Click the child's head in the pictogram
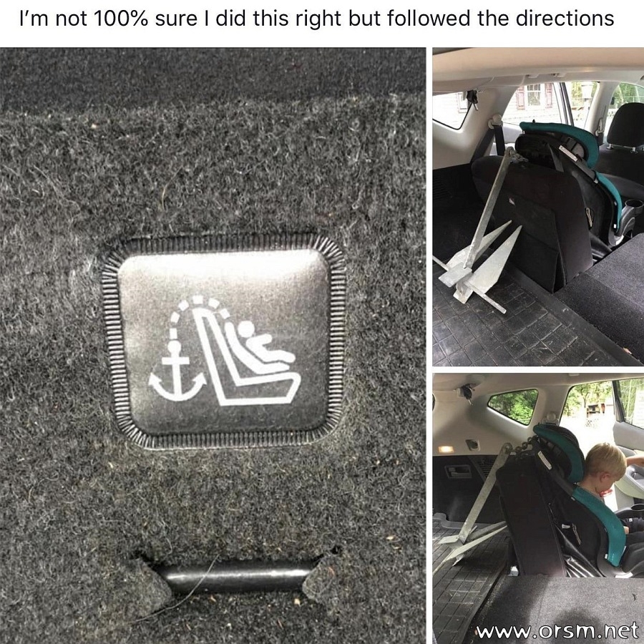This screenshot has width=644, height=644. [x=245, y=329]
